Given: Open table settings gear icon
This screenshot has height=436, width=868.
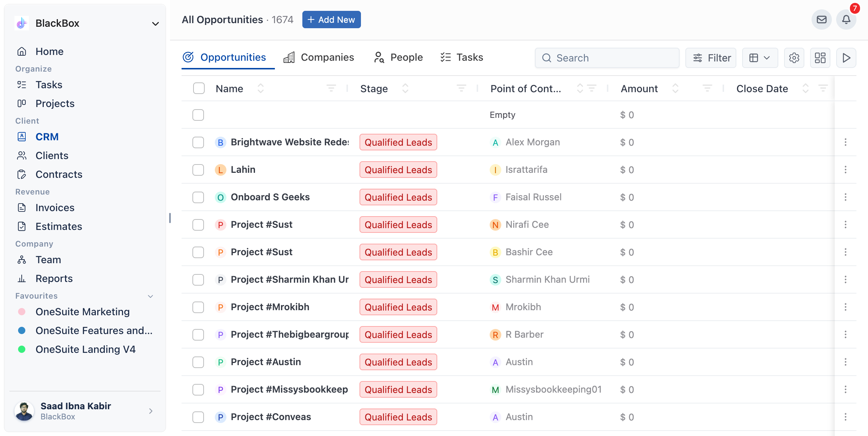Looking at the screenshot, I should tap(794, 58).
